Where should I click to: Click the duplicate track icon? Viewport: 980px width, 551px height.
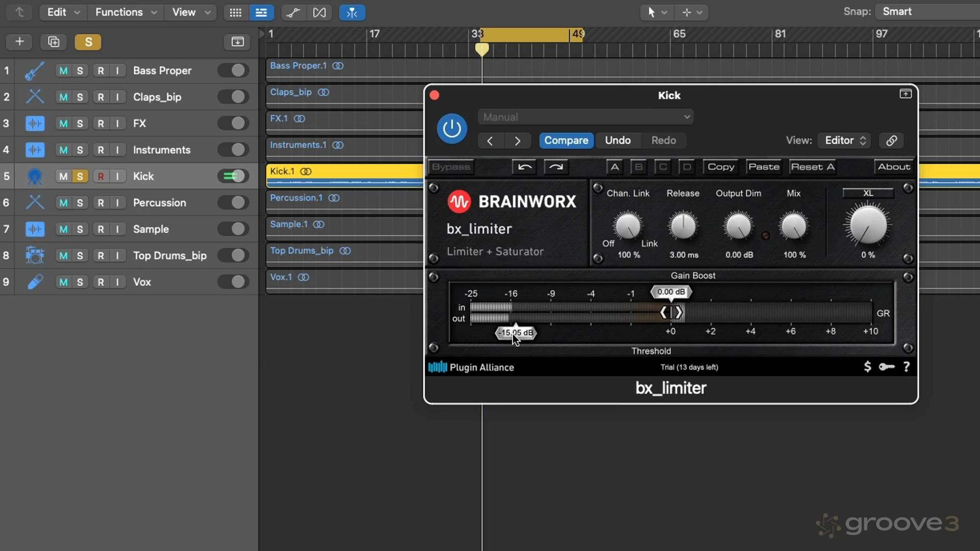(x=54, y=42)
